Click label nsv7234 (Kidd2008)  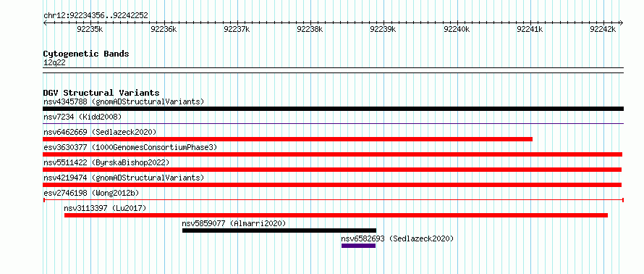pos(82,117)
